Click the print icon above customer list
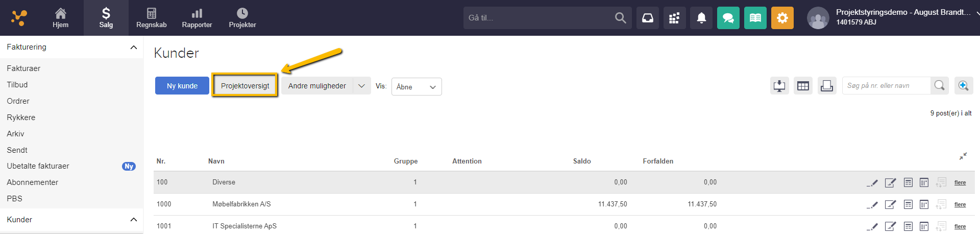Image resolution: width=980 pixels, height=234 pixels. coord(826,86)
